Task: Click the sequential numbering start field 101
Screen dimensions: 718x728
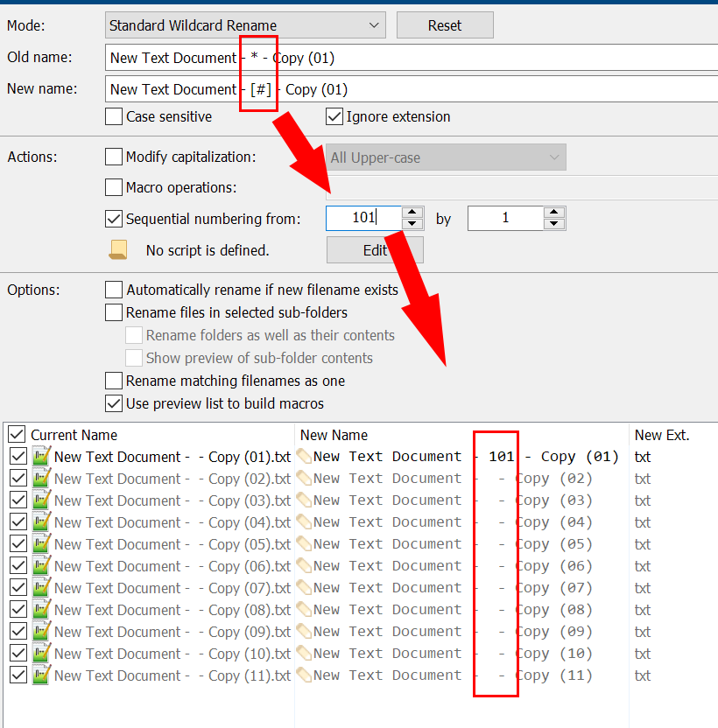Action: (x=363, y=218)
